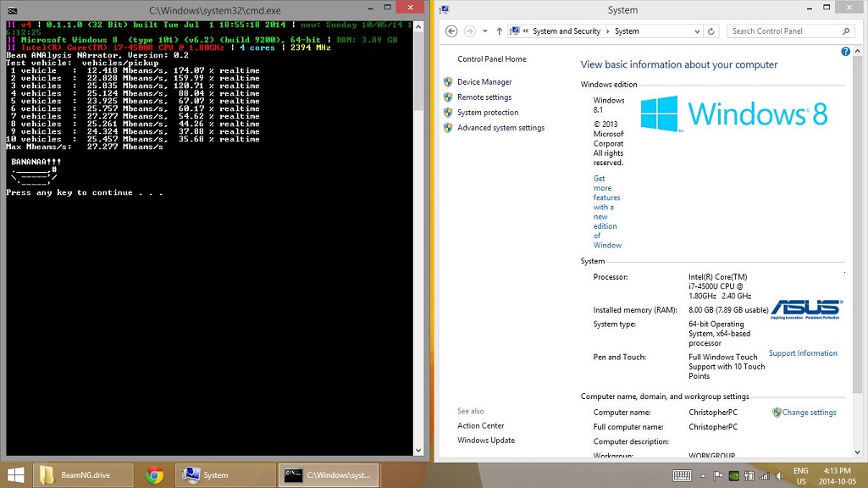Expand the address bar history dropdown
The width and height of the screenshot is (868, 488).
click(697, 31)
